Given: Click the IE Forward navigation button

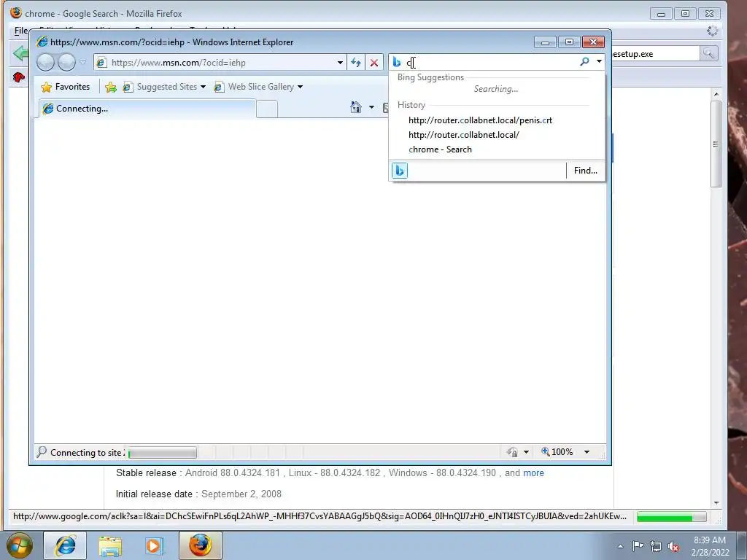Looking at the screenshot, I should [x=66, y=63].
